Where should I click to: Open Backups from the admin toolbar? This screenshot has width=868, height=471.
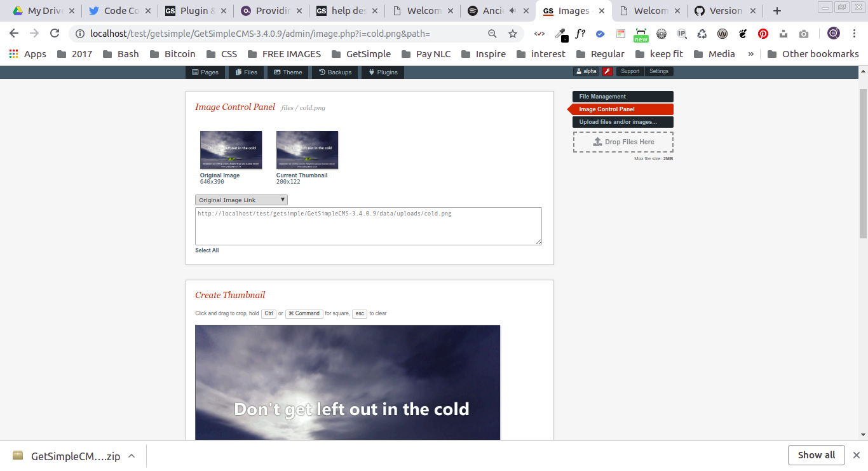pyautogui.click(x=335, y=72)
